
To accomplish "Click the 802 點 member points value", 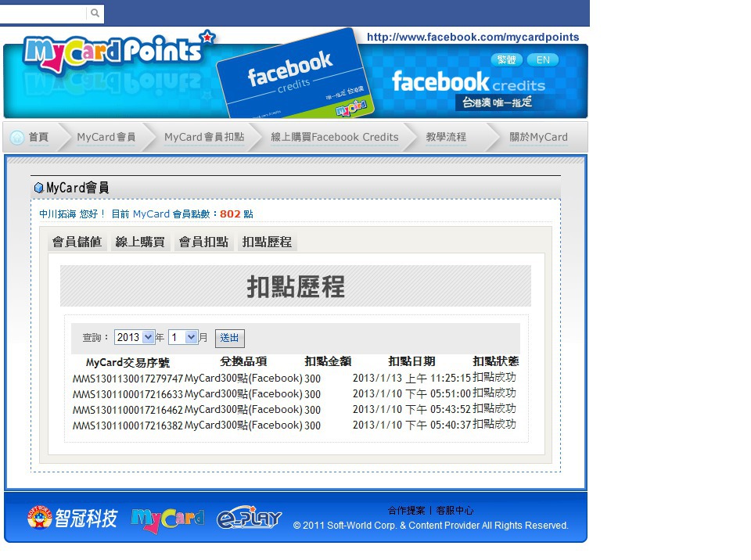I will 236,214.
